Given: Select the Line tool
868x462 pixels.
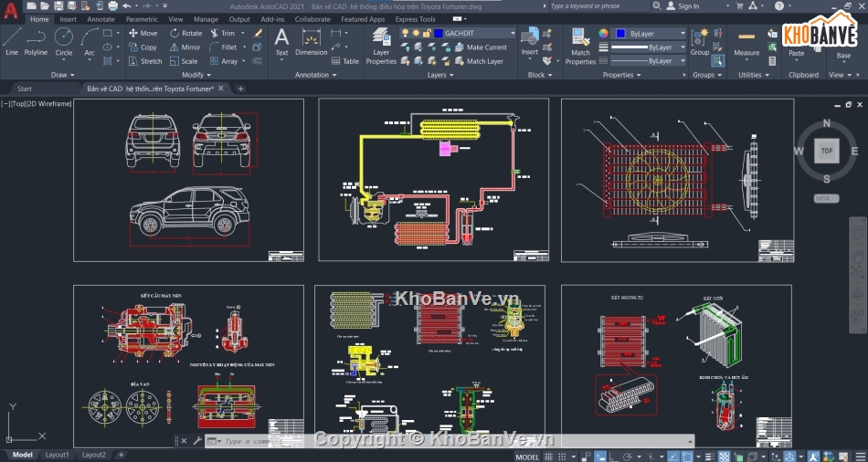Looking at the screenshot, I should pyautogui.click(x=12, y=41).
